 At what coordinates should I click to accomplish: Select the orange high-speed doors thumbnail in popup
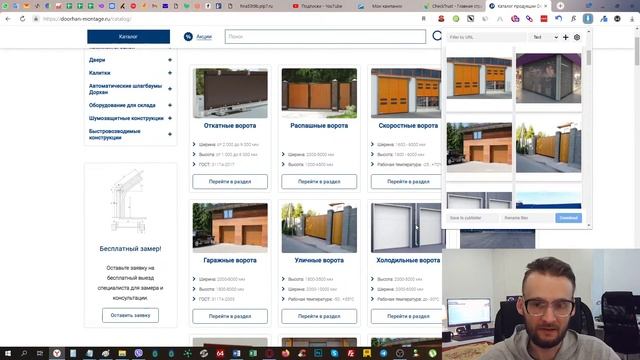coord(479,78)
